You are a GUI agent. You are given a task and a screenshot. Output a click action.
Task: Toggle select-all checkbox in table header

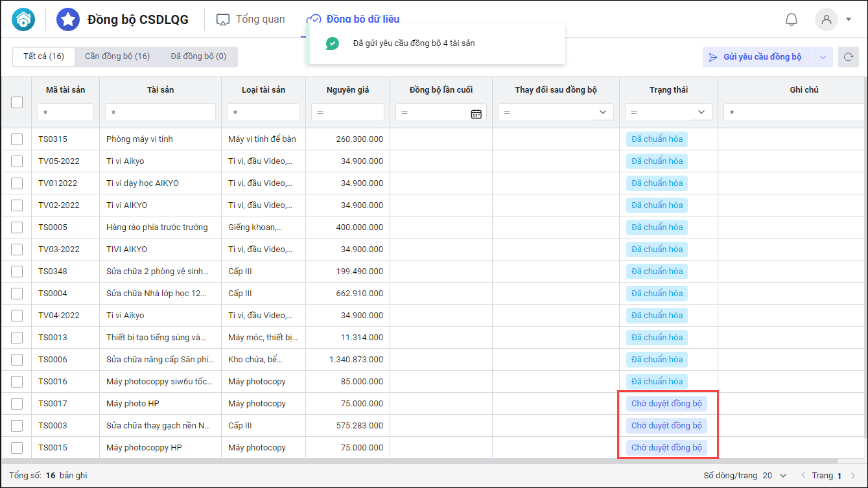17,102
